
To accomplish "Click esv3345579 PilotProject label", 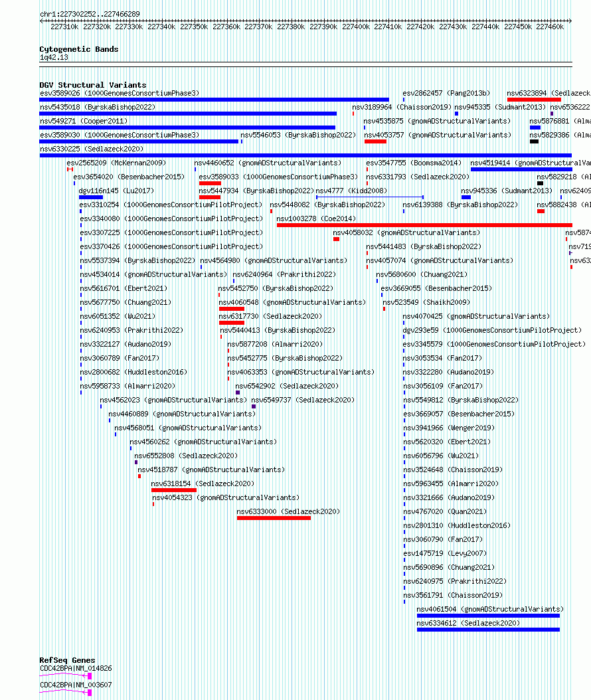I will pyautogui.click(x=494, y=344).
